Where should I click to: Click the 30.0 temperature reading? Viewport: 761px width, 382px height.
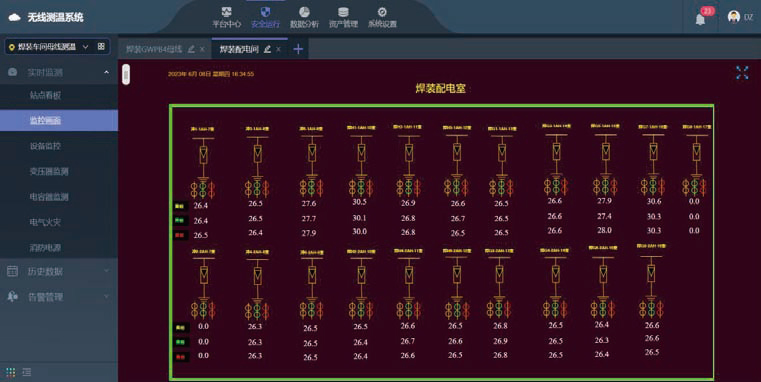(360, 232)
